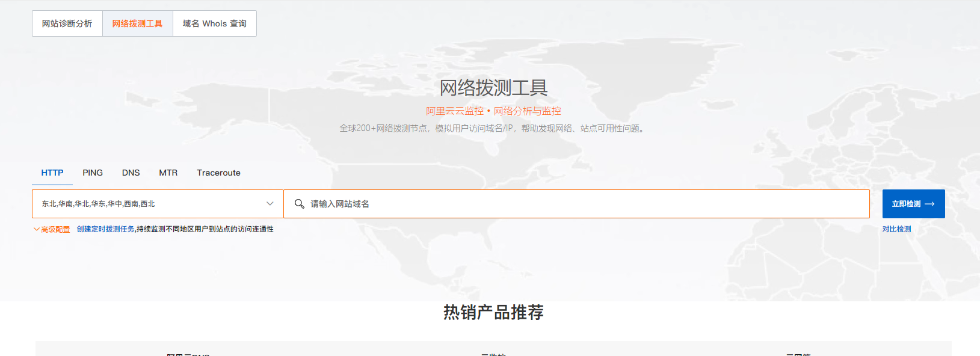Open the region selection dropdown

tap(158, 204)
